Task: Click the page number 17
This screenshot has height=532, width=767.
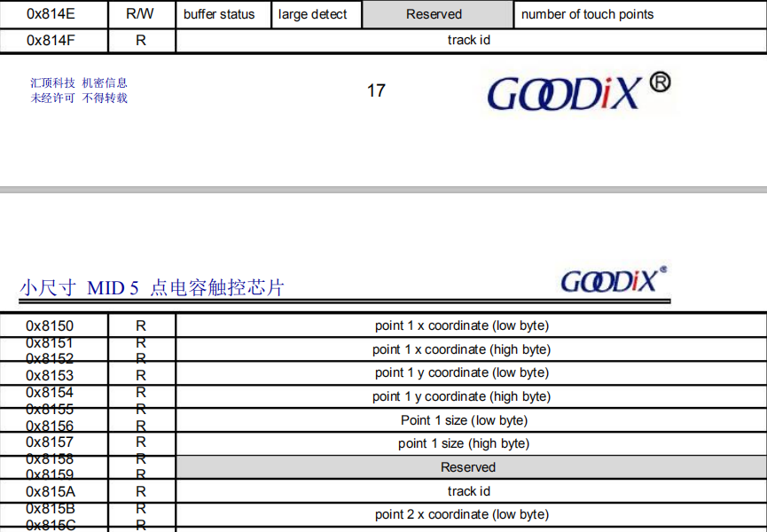Action: 376,91
